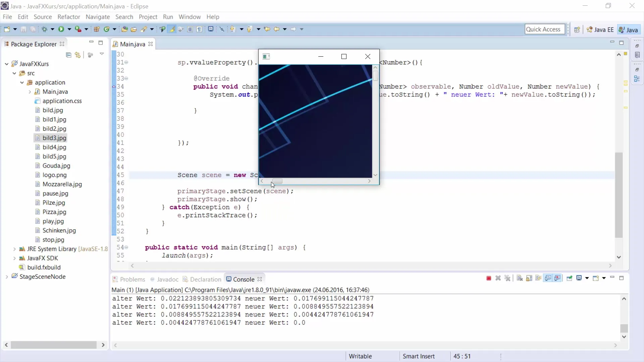Maximize the editor area

(x=622, y=43)
